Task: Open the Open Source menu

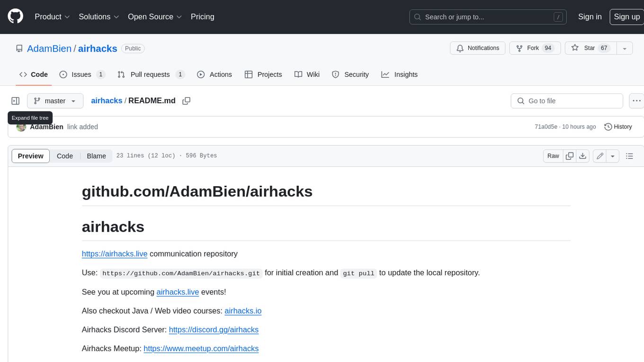Action: tap(155, 17)
